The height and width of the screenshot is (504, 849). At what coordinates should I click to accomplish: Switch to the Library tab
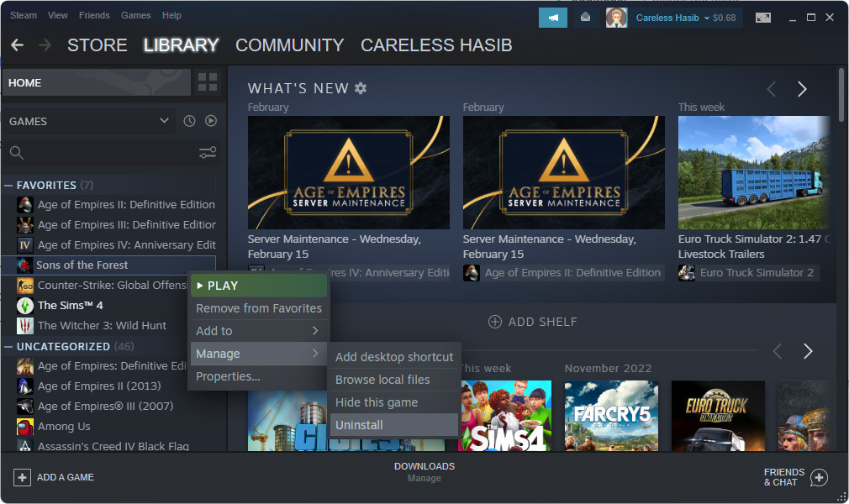point(181,45)
